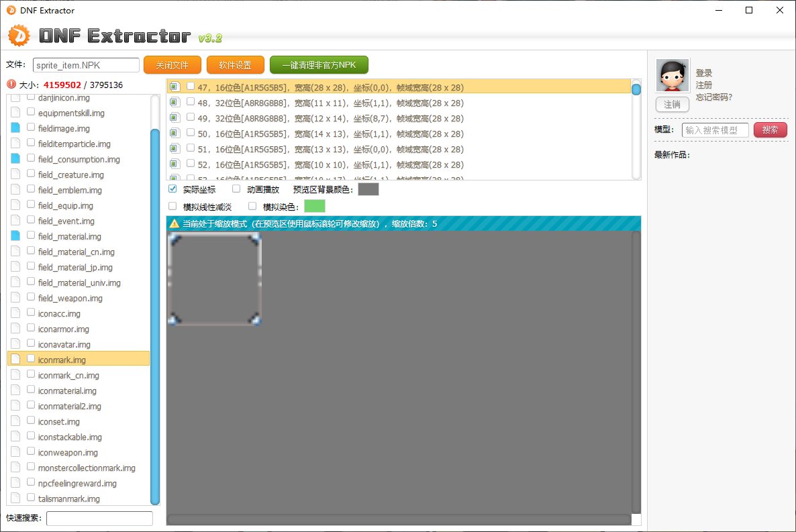Click the blue file icon beside fieldimage.img
The height and width of the screenshot is (532, 796).
click(x=15, y=128)
